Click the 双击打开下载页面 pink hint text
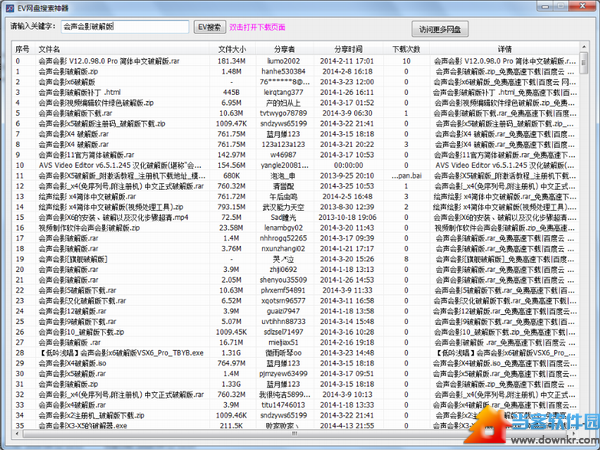This screenshot has width=600, height=450. tap(257, 27)
